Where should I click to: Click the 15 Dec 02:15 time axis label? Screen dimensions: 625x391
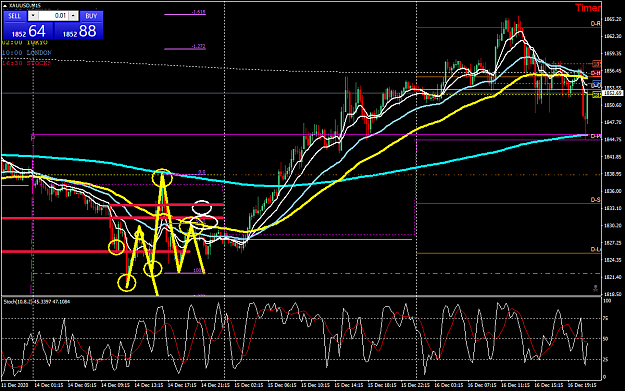tap(249, 385)
